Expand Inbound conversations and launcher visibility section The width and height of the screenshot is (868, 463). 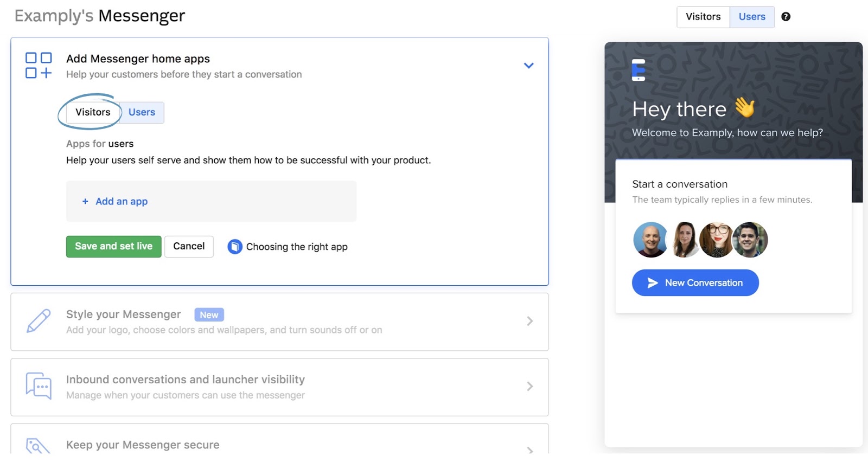pos(529,387)
